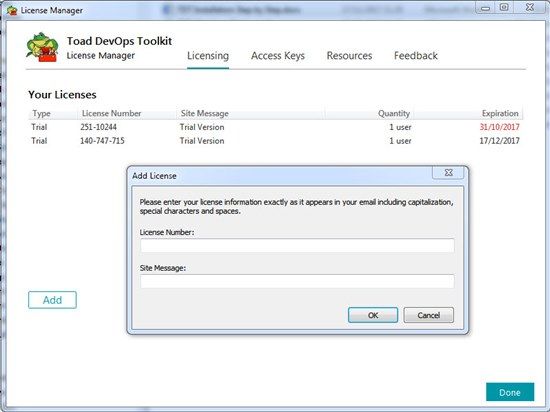
Task: Click the Site Message input field
Action: tap(297, 281)
